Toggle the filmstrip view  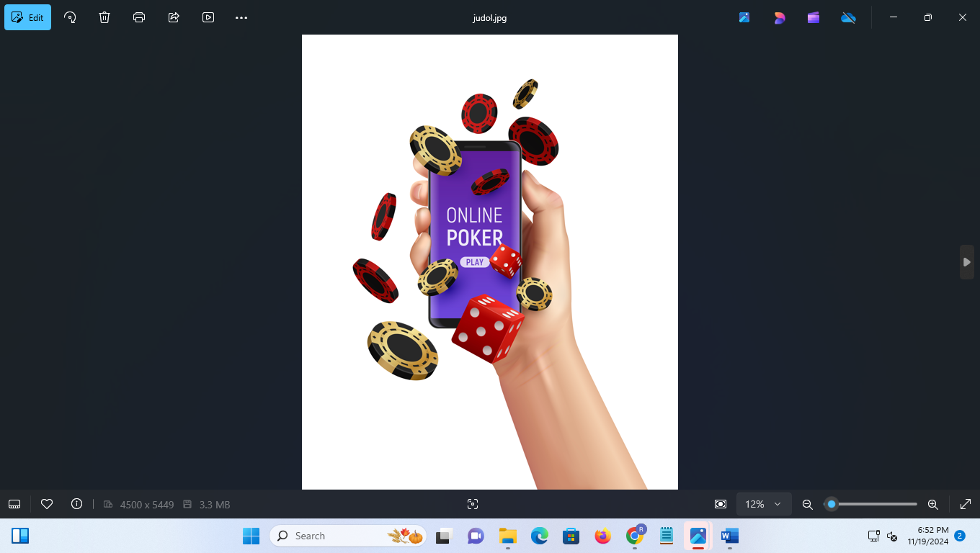click(x=14, y=504)
